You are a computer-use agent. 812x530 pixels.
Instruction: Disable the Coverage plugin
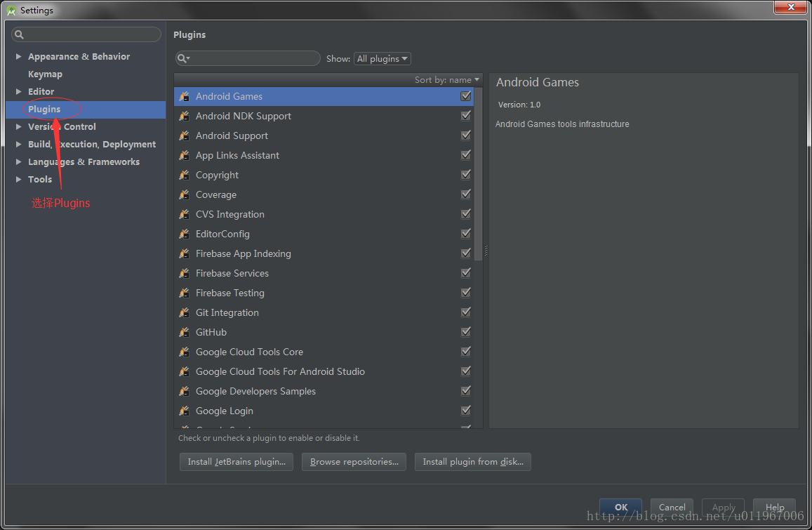tap(465, 194)
